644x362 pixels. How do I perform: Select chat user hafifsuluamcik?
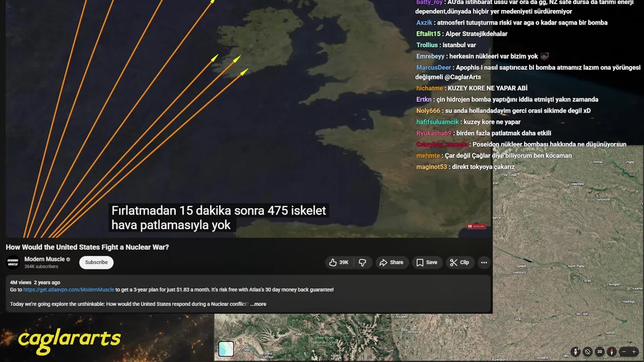click(x=437, y=122)
